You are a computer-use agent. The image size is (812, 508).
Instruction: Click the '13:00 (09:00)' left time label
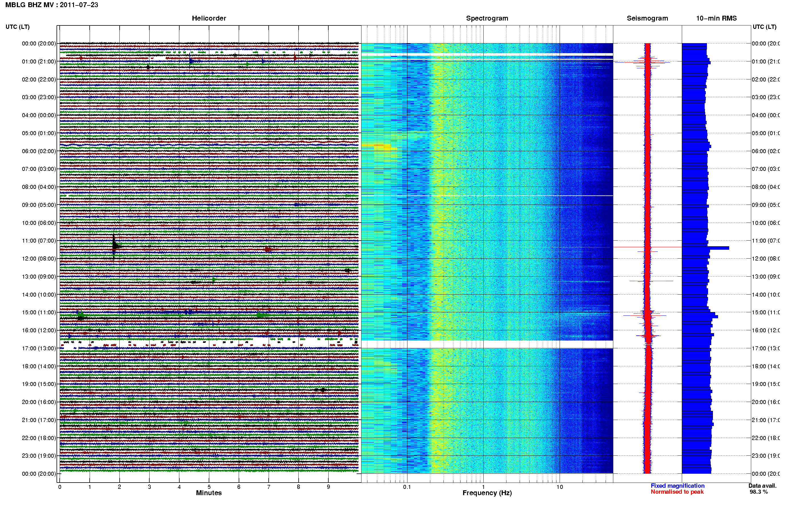39,277
